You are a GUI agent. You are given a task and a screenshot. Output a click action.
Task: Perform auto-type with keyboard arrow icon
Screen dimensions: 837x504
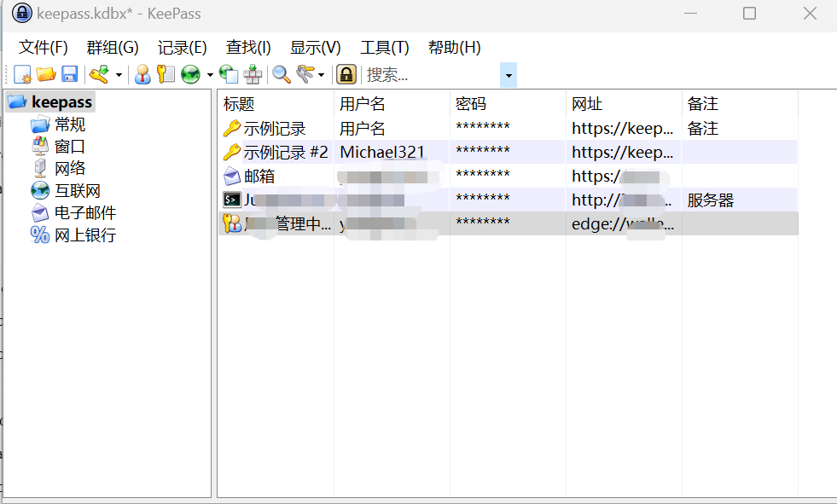(253, 75)
